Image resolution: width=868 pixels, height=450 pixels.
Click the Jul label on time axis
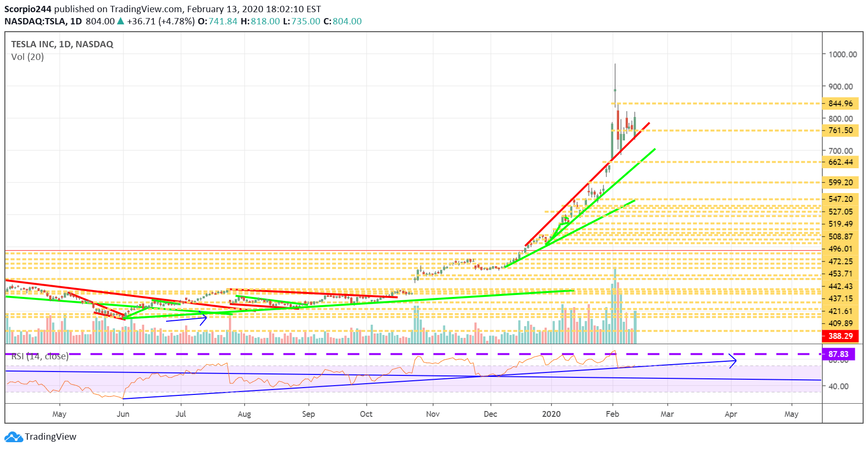click(181, 414)
